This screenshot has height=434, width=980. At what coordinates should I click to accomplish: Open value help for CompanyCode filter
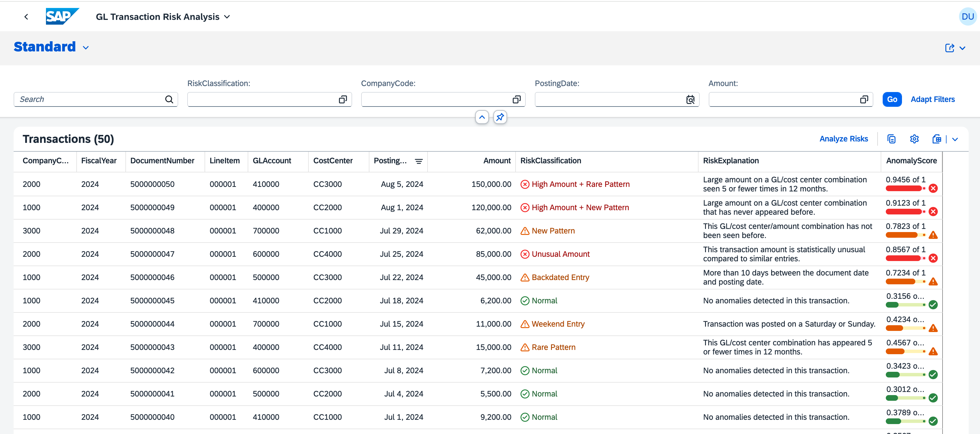tap(516, 99)
